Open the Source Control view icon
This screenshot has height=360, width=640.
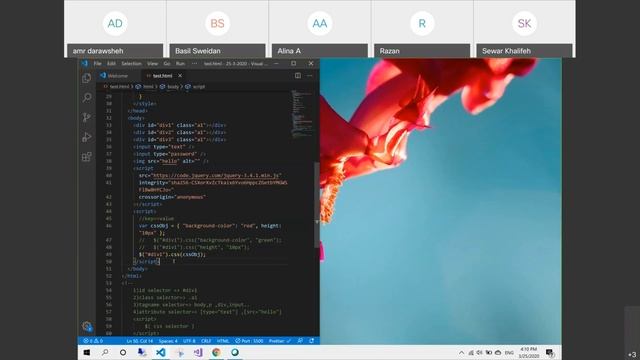(87, 117)
